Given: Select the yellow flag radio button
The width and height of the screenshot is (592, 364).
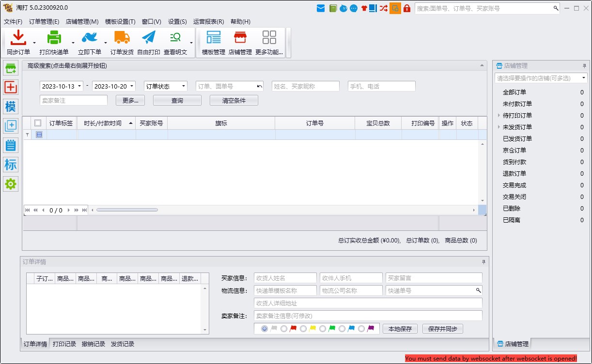Looking at the screenshot, I should click(x=303, y=329).
